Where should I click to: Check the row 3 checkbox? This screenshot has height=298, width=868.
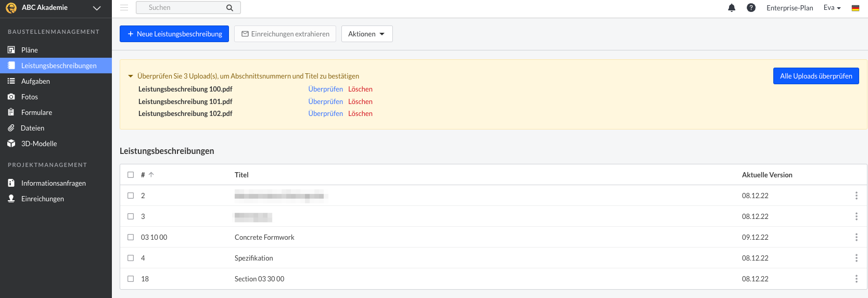[x=131, y=216]
